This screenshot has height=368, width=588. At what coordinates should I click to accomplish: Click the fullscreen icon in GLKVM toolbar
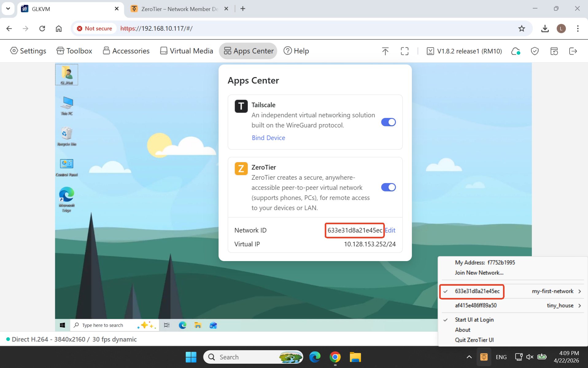404,51
